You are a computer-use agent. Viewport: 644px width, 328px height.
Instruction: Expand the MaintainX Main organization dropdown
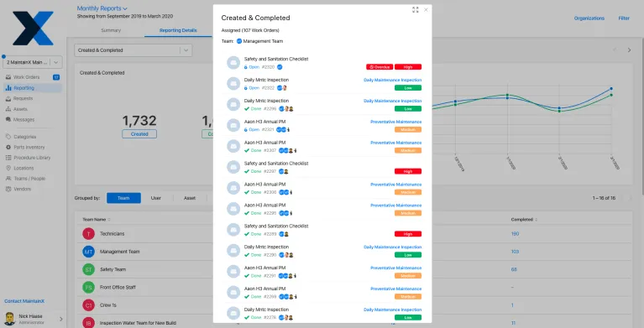tap(33, 62)
